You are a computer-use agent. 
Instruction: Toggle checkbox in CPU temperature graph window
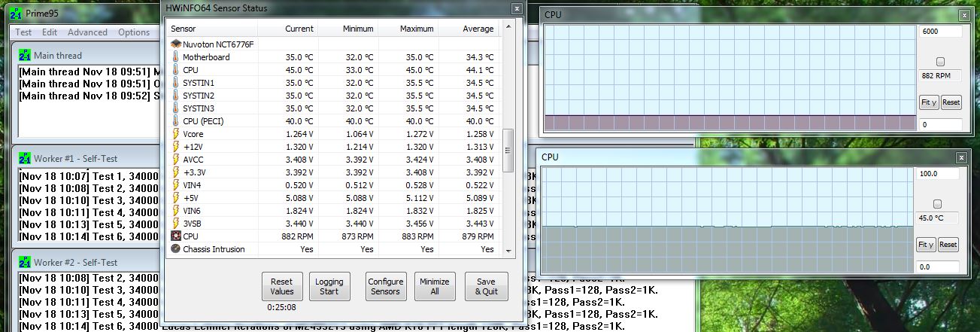pyautogui.click(x=937, y=204)
